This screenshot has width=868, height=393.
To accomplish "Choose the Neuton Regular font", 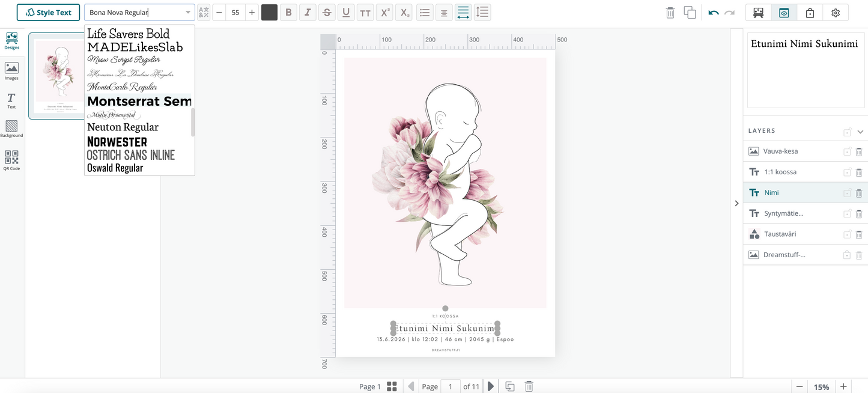I will (123, 127).
